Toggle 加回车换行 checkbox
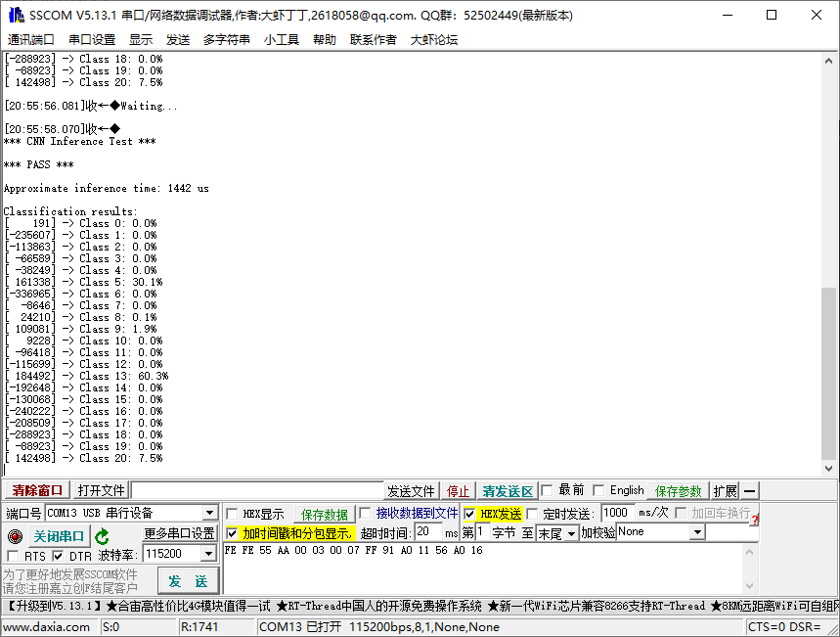This screenshot has height=637, width=840. pyautogui.click(x=681, y=513)
